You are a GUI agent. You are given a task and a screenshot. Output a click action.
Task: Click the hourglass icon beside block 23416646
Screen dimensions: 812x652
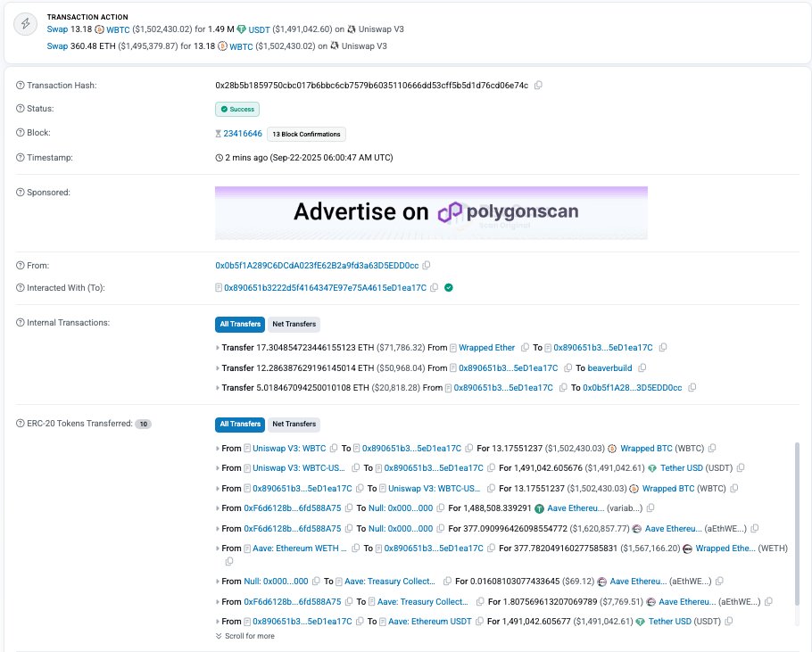(218, 134)
